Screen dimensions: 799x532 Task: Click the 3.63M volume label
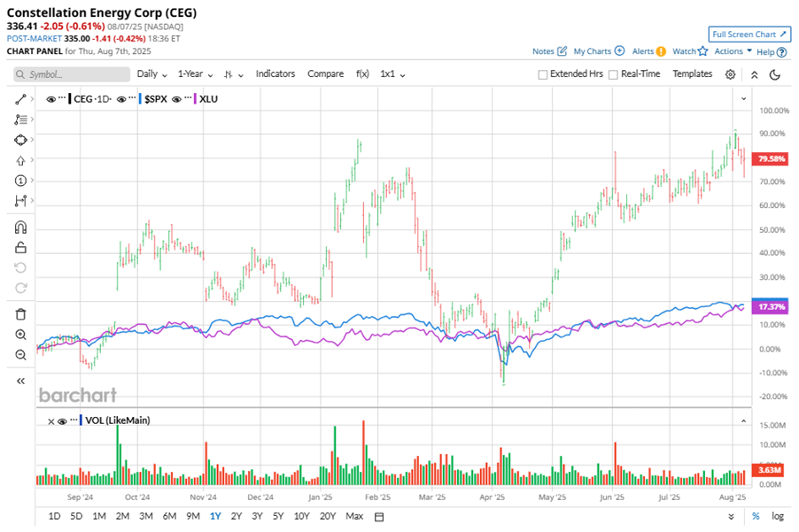click(x=770, y=470)
